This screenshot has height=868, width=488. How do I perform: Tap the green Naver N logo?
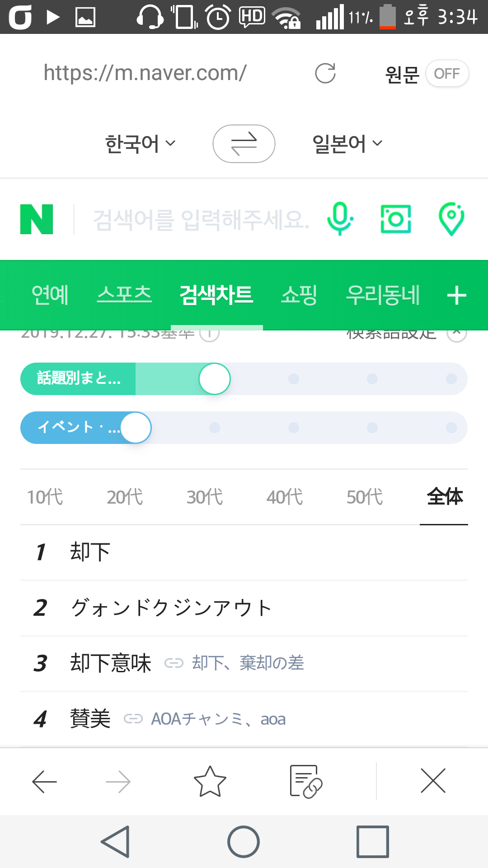point(37,219)
